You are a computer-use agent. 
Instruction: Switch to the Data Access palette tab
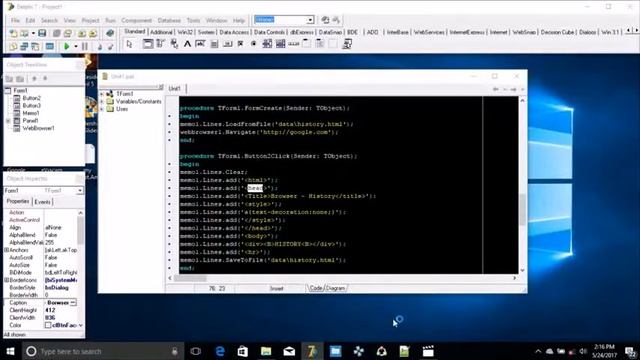[x=234, y=32]
